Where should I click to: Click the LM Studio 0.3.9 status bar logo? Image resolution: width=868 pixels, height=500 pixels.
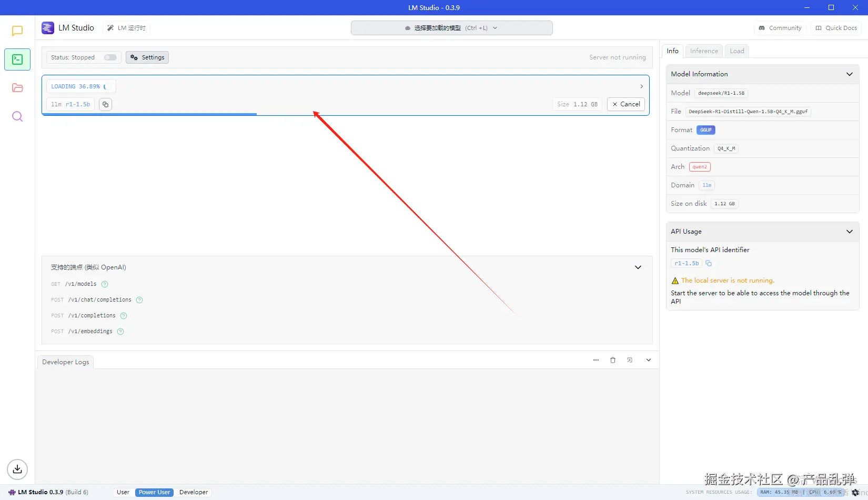[x=12, y=493]
